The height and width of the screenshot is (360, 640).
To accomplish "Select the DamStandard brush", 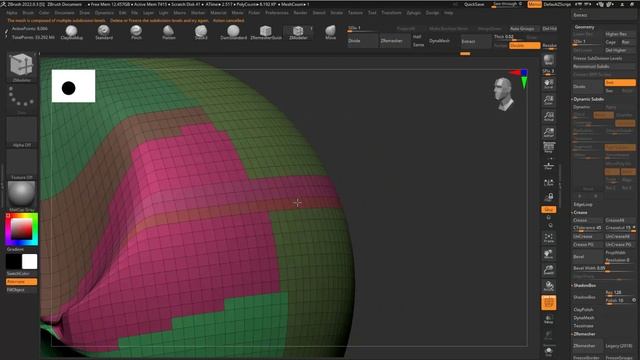I will [233, 32].
